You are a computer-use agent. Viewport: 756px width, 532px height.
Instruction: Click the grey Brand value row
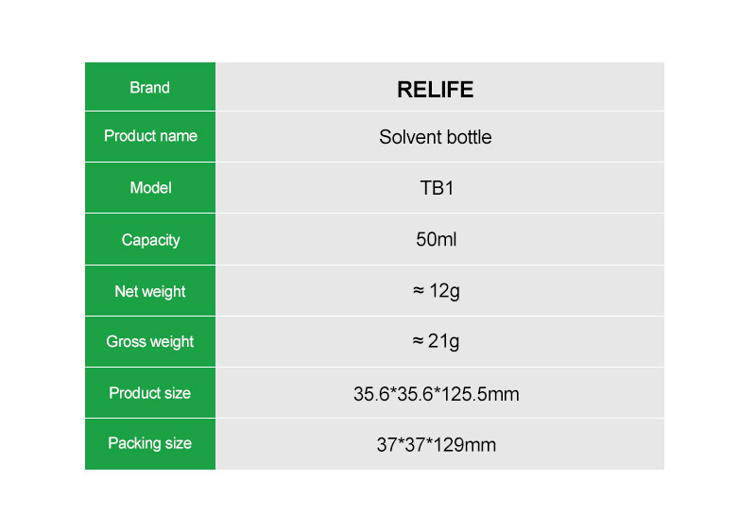439,87
